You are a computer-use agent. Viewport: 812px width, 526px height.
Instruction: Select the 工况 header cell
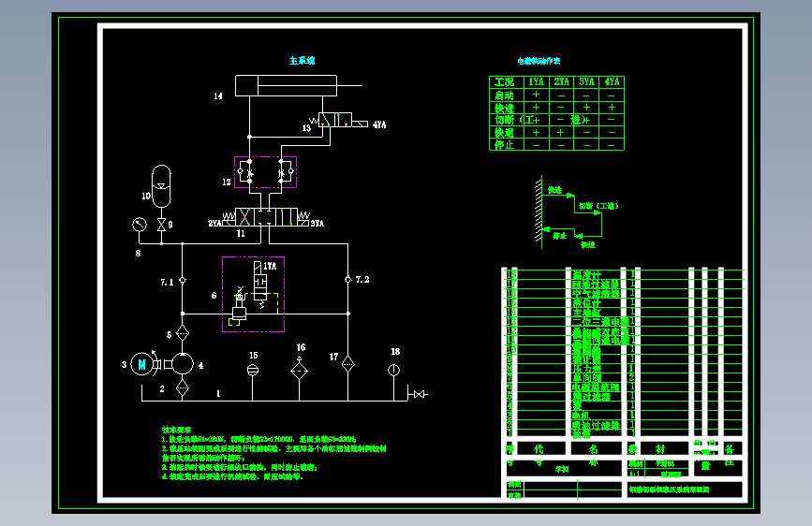505,82
